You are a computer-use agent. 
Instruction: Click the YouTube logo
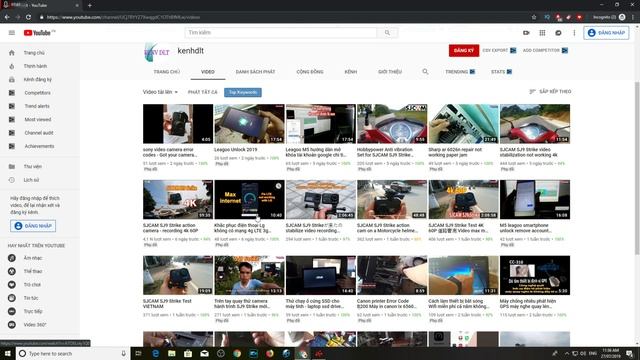tap(38, 33)
